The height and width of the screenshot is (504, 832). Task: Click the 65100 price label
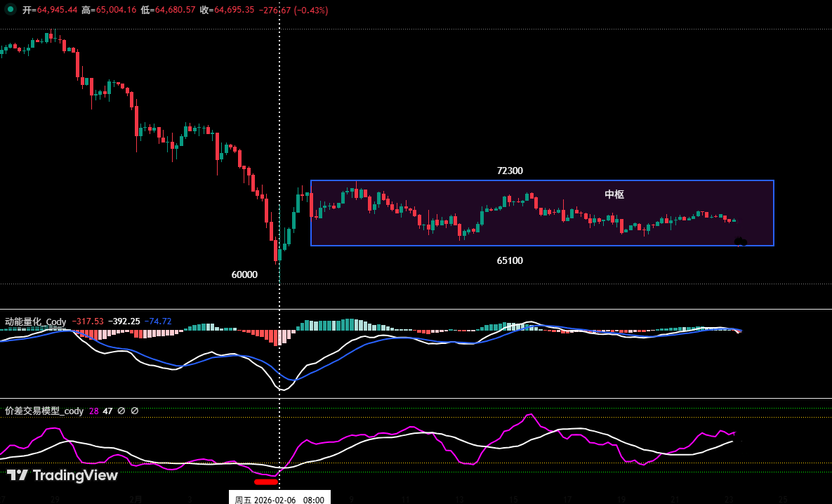510,260
